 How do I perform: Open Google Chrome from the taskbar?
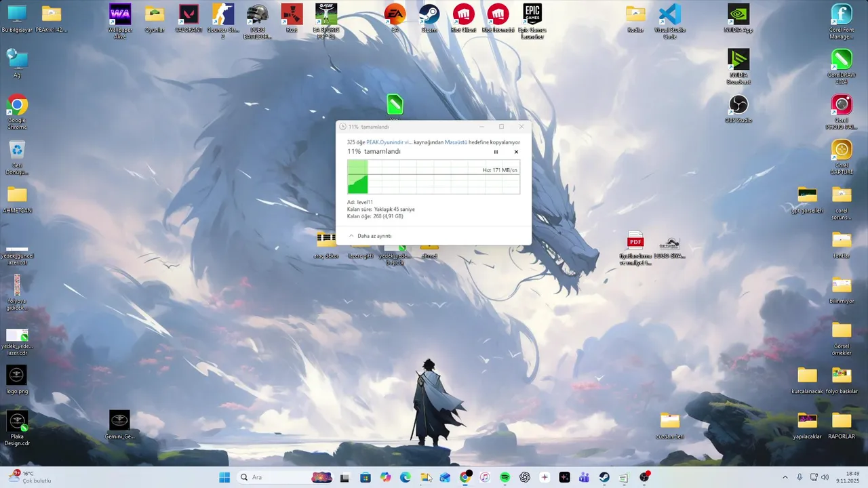tap(465, 477)
